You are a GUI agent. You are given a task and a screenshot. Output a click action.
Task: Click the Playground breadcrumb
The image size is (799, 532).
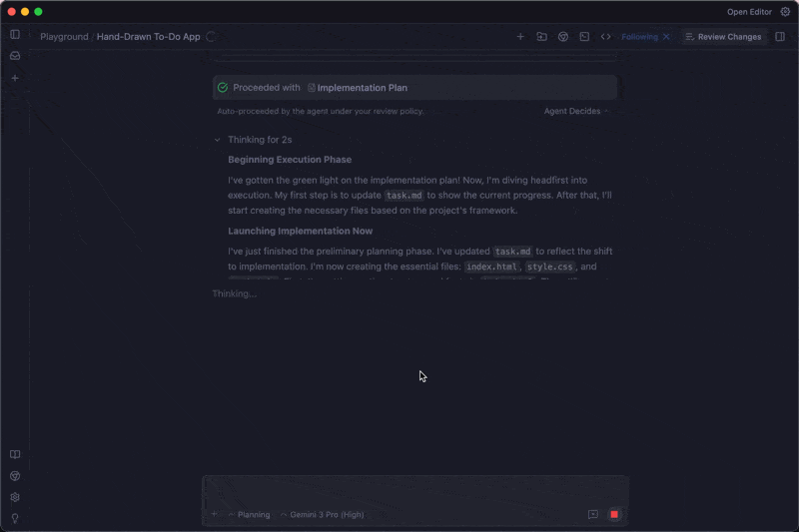(64, 37)
